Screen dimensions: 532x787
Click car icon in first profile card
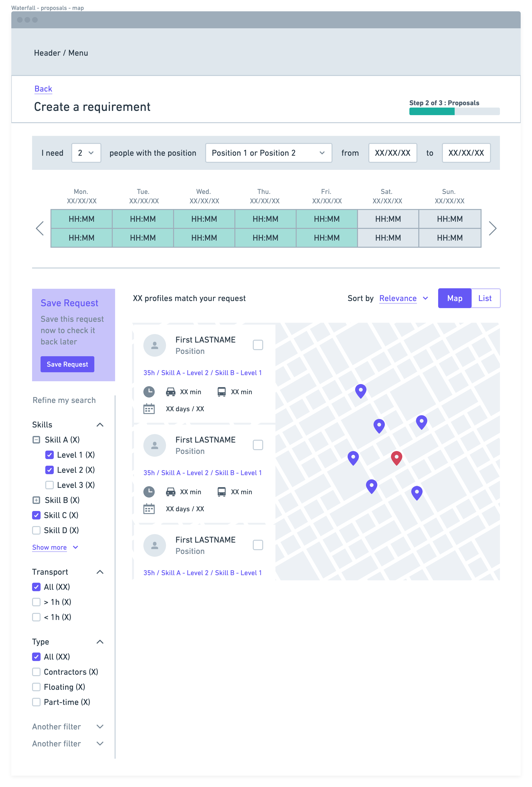click(x=170, y=392)
